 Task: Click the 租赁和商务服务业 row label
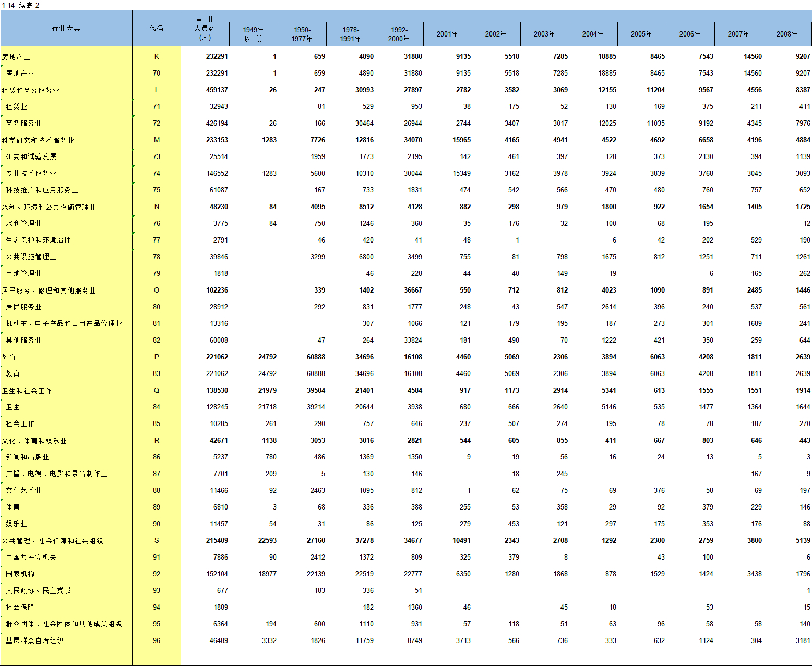[31, 90]
